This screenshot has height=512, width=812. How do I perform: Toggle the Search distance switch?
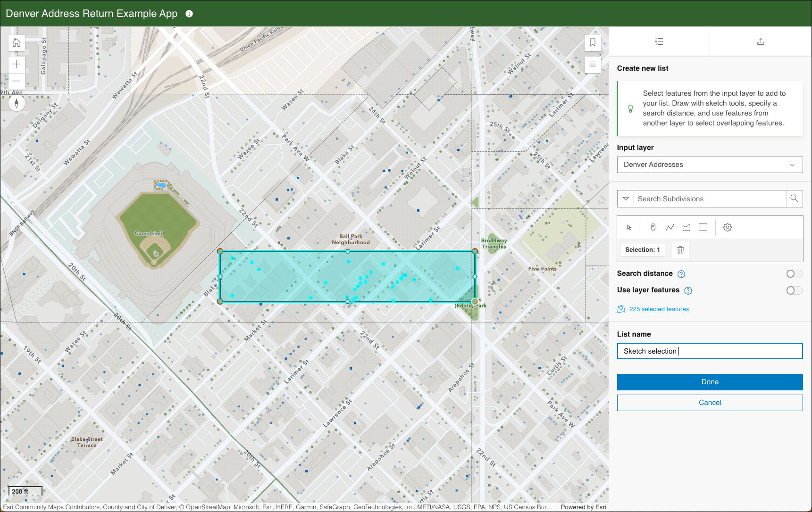[x=794, y=274]
